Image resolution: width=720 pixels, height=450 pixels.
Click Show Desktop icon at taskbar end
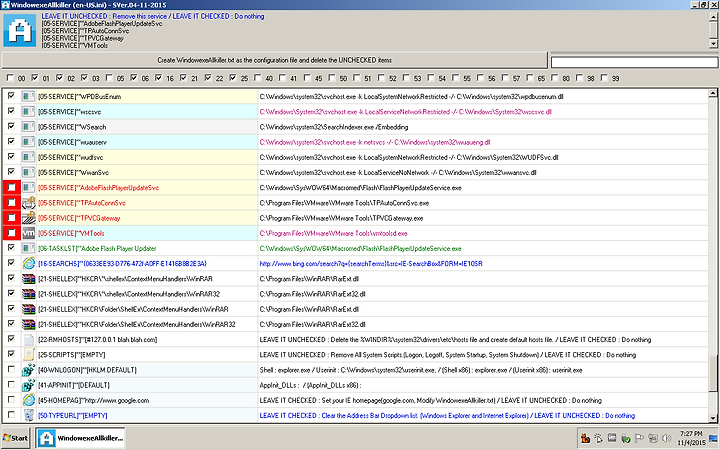point(714,438)
